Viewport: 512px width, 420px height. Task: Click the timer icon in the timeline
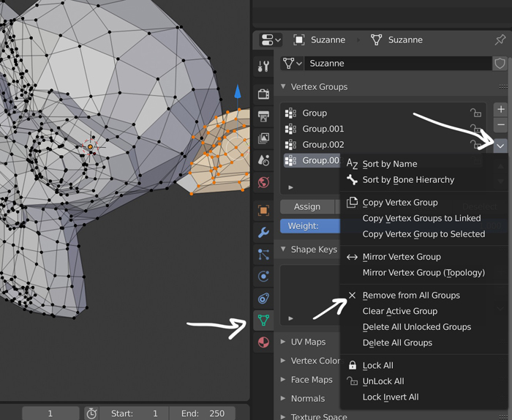(x=91, y=413)
